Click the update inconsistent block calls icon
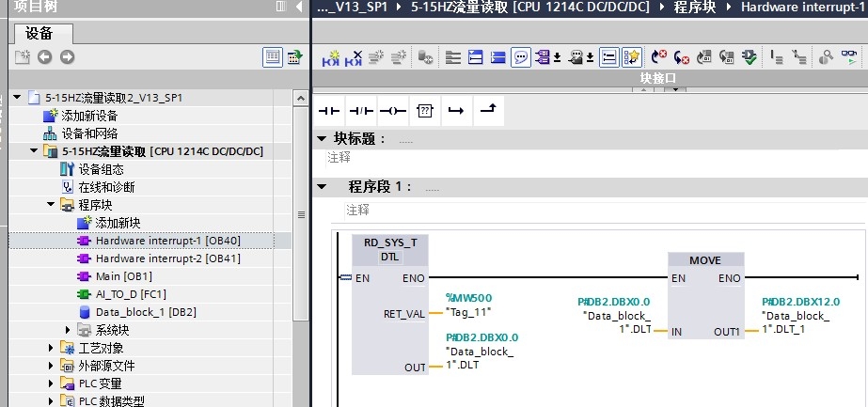Screen dimensions: 868x407 [704, 57]
